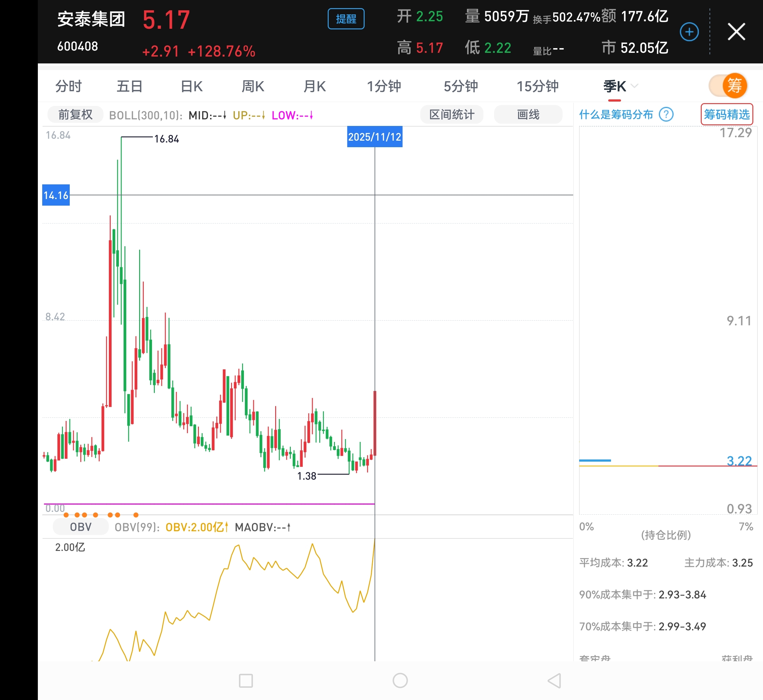Switch to the 15分钟 tab

[x=537, y=86]
